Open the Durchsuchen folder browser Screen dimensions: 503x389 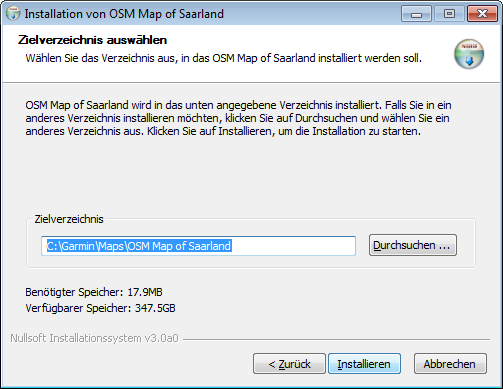[x=413, y=245]
